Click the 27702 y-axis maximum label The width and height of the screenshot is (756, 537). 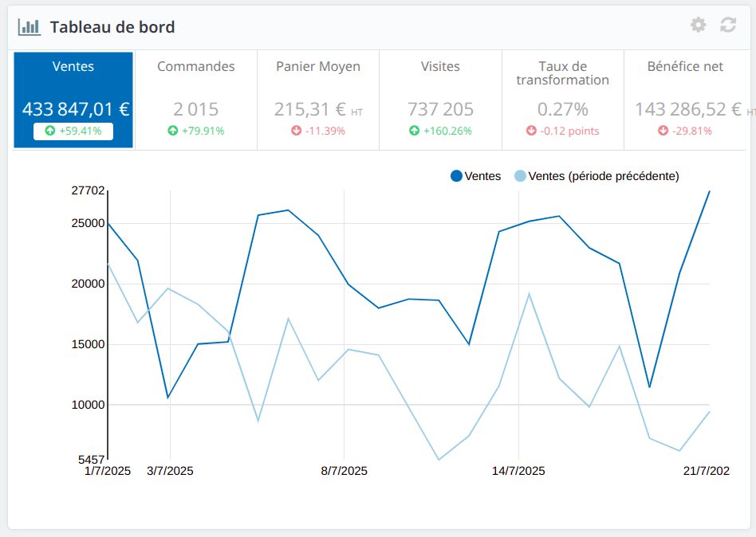coord(88,190)
